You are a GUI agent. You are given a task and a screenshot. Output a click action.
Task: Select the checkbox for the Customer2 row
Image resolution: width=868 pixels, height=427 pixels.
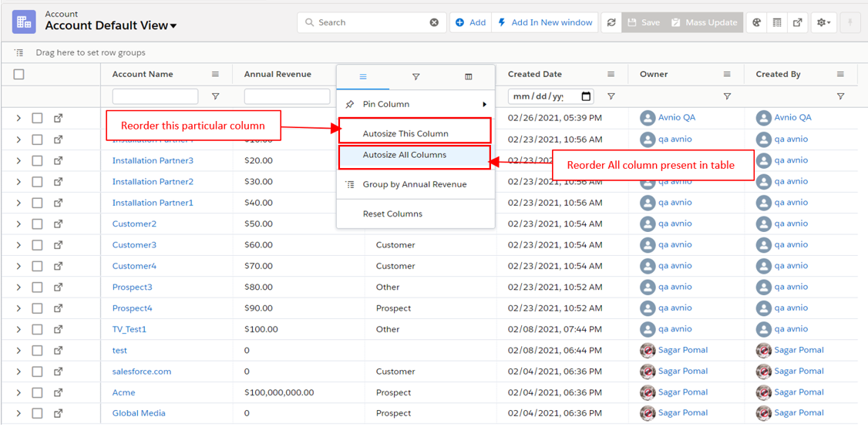pyautogui.click(x=37, y=224)
